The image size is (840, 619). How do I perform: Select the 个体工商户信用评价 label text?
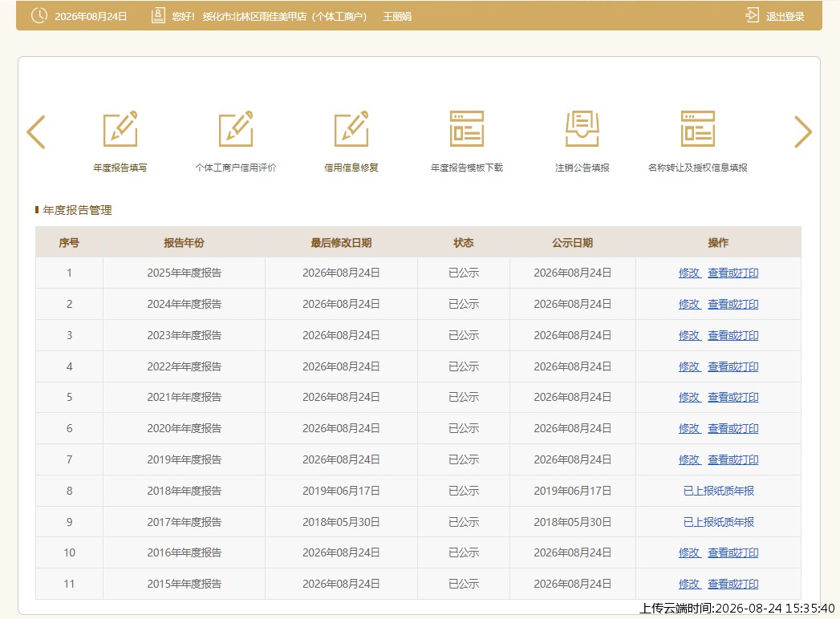click(x=236, y=168)
